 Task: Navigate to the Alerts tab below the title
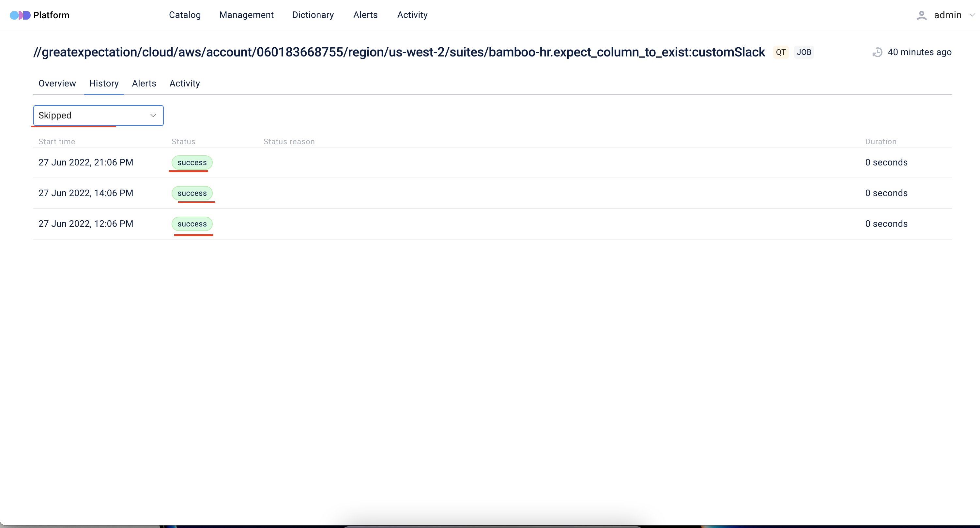point(144,83)
